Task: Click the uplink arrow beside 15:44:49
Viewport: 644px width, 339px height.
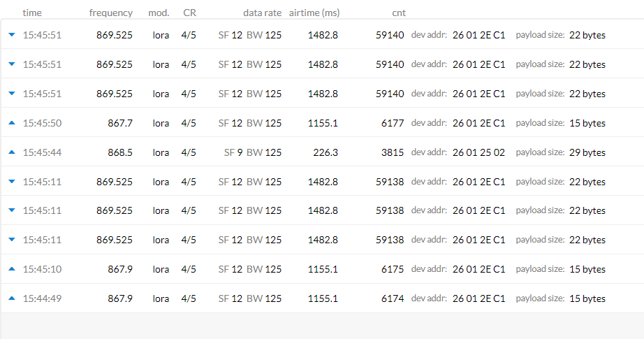Action: point(11,298)
